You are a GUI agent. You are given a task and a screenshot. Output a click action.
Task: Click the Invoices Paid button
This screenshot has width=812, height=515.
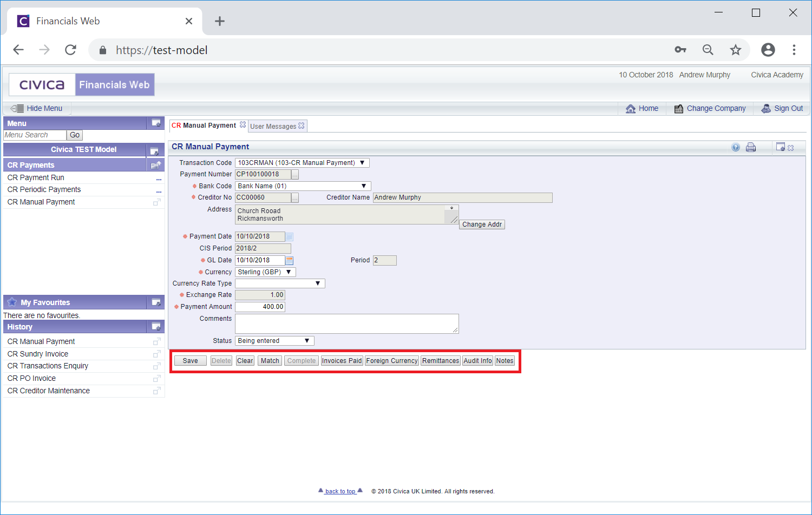tap(342, 361)
